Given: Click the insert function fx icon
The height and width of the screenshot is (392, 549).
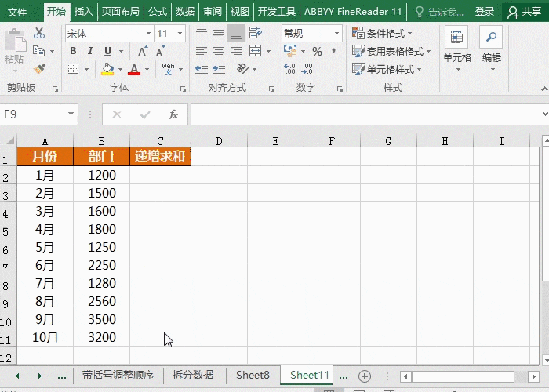Looking at the screenshot, I should tap(173, 114).
